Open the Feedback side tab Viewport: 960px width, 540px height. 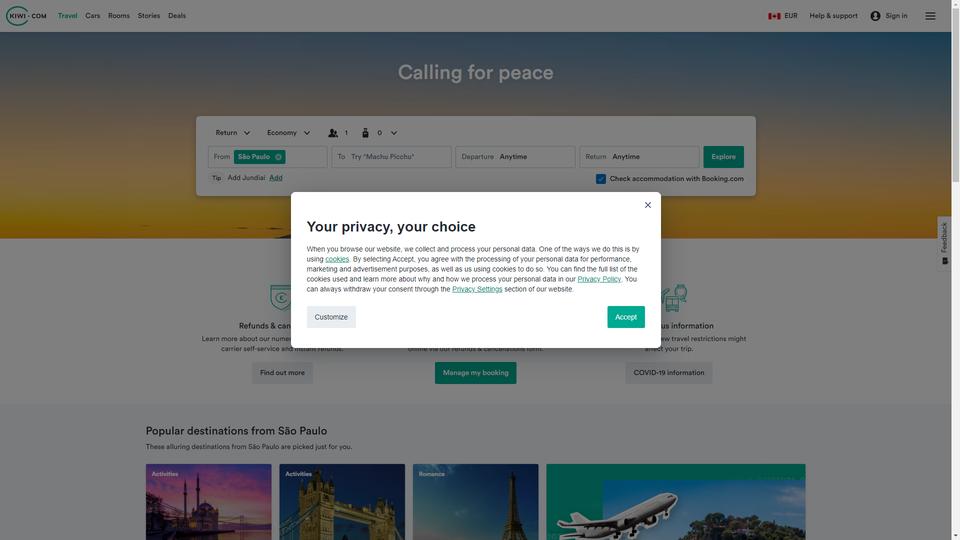coord(944,244)
